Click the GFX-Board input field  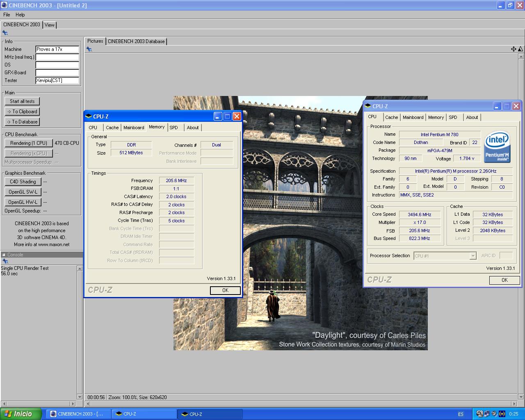(x=57, y=73)
